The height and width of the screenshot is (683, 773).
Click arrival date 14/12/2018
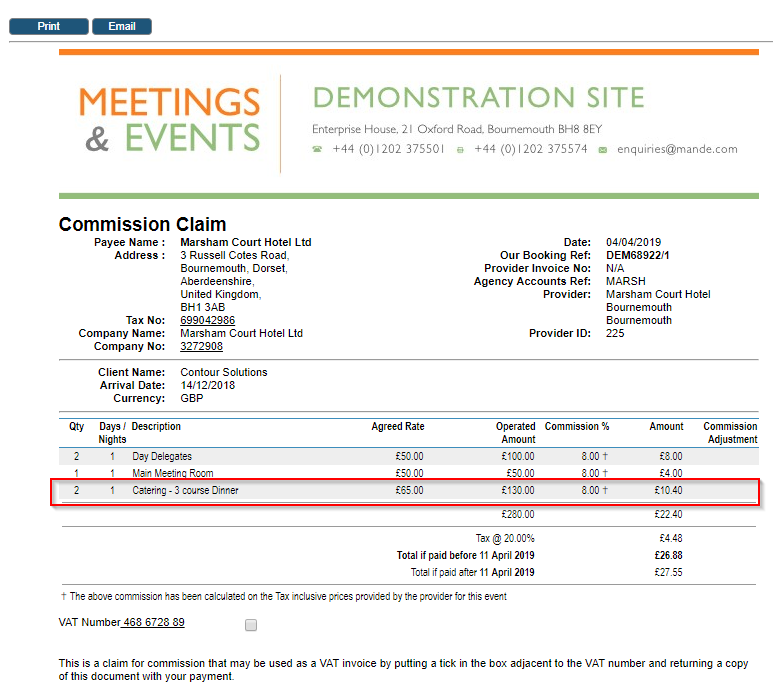coord(208,385)
